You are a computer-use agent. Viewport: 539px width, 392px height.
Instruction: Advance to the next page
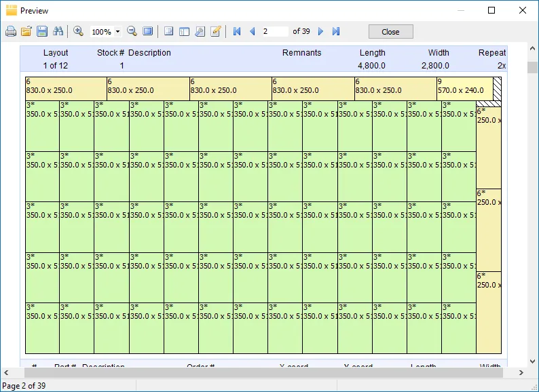[321, 32]
